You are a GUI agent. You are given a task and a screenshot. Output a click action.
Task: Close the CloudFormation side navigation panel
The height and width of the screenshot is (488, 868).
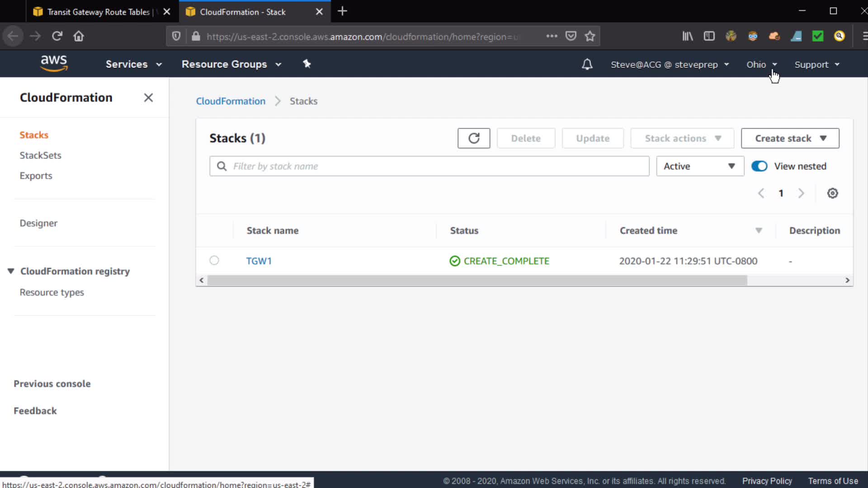(x=148, y=98)
